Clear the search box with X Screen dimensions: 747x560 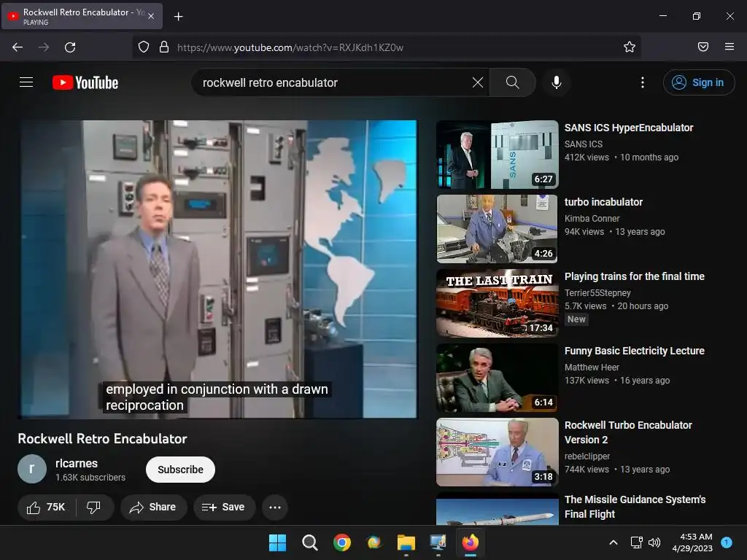[x=477, y=82]
